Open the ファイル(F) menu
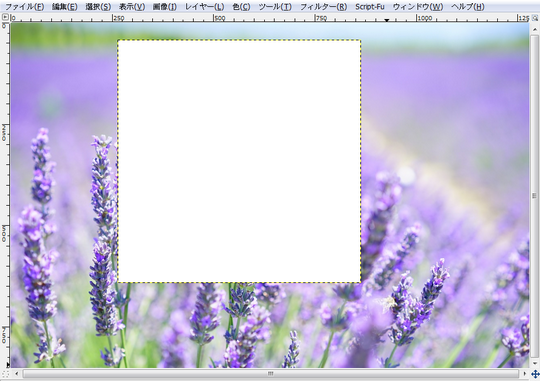Viewport: 540px width, 381px height. click(x=24, y=7)
